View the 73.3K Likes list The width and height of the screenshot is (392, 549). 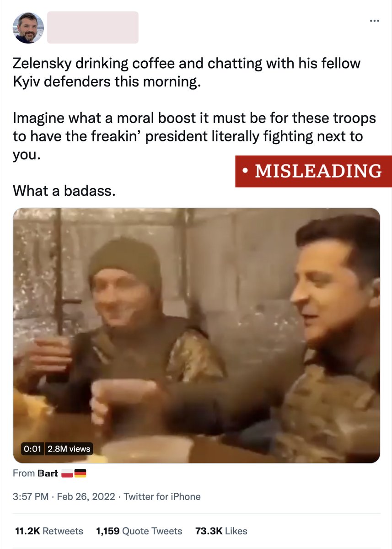(221, 531)
